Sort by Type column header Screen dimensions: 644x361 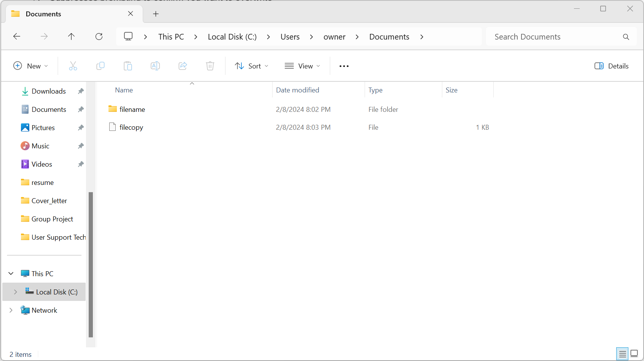click(x=375, y=90)
